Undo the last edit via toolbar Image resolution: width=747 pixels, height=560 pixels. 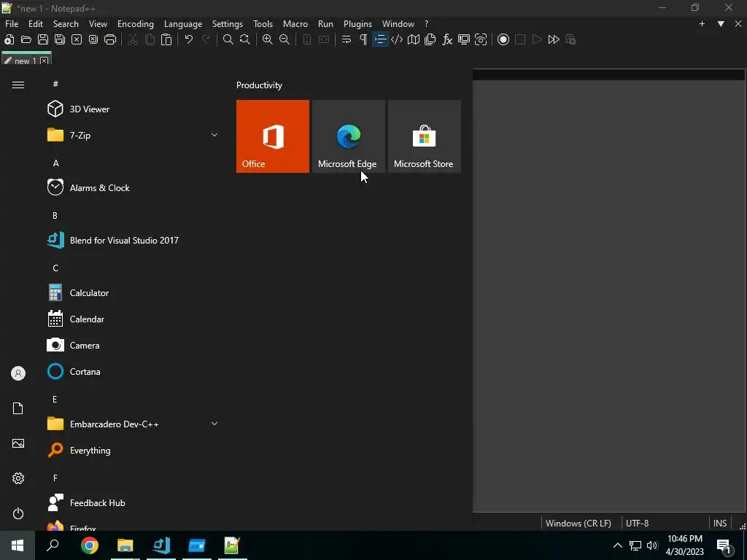(x=189, y=39)
